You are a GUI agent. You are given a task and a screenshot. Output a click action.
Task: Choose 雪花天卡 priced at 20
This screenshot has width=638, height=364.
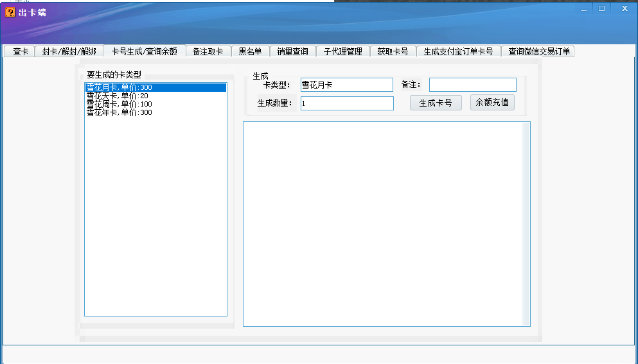point(117,96)
